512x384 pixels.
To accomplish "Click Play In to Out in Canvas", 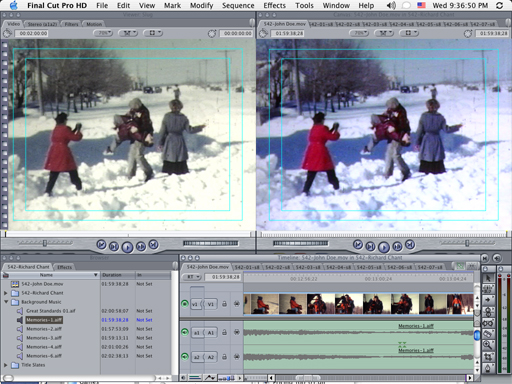I will [370, 246].
